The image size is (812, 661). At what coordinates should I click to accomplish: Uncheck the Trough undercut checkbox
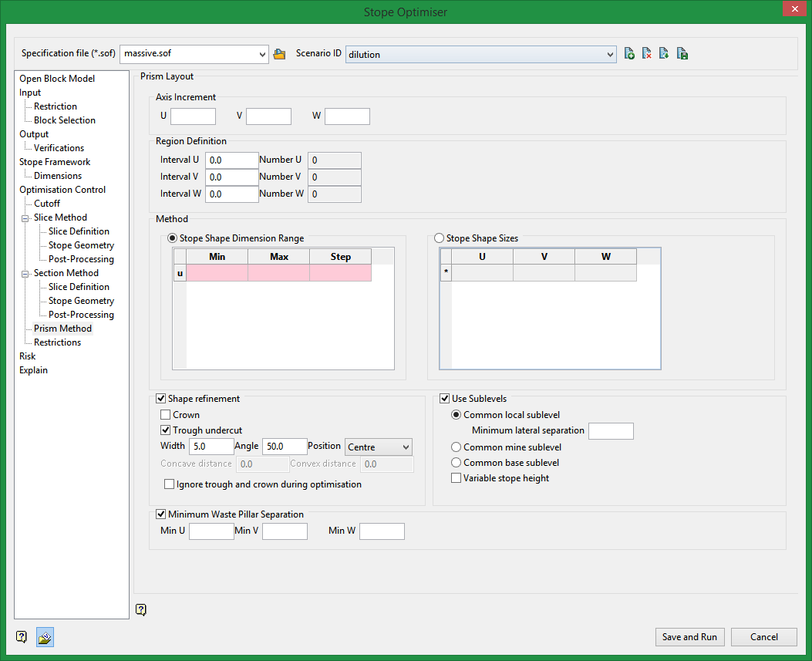166,430
